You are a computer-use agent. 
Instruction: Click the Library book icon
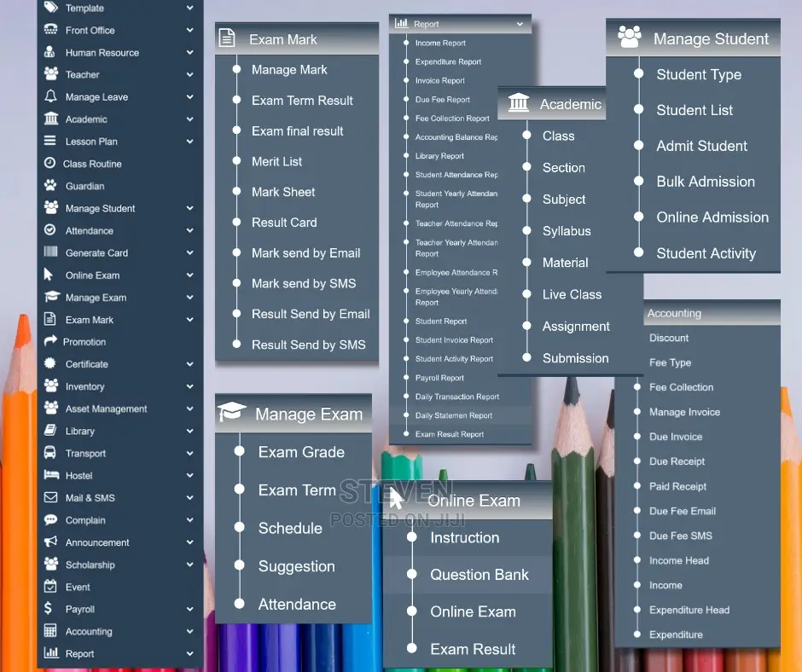50,430
